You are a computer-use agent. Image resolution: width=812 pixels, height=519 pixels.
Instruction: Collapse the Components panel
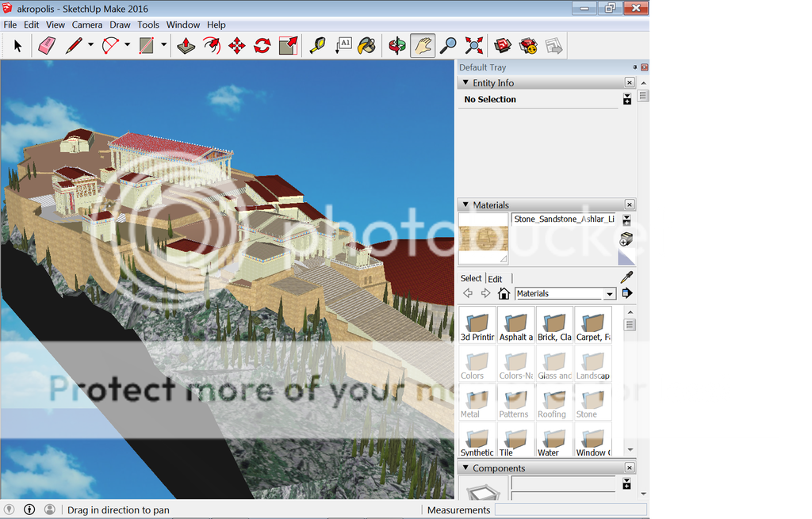point(465,467)
